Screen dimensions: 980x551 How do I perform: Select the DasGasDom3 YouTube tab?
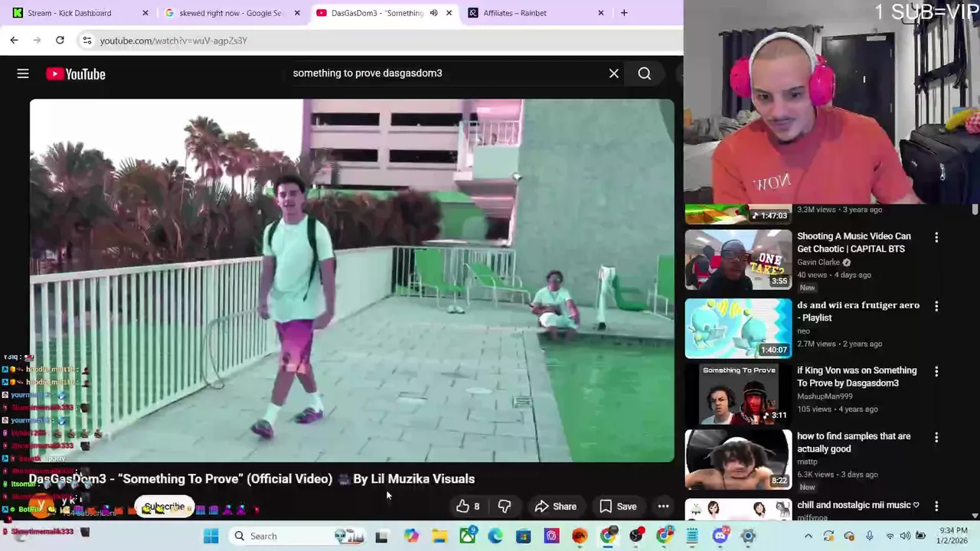(377, 13)
